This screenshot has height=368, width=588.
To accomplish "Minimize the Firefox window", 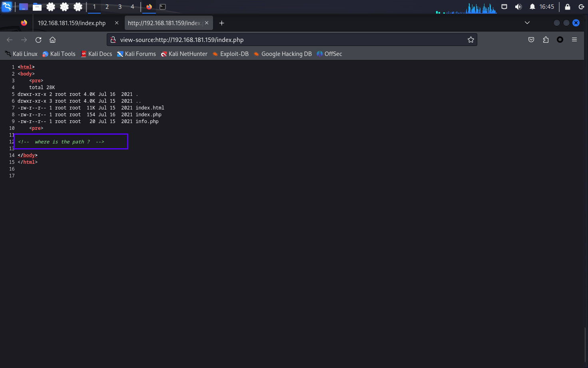I will pos(557,23).
